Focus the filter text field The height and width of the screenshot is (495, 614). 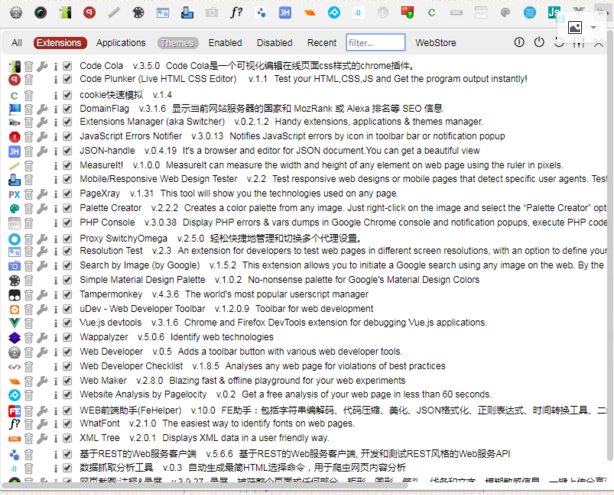click(x=376, y=42)
